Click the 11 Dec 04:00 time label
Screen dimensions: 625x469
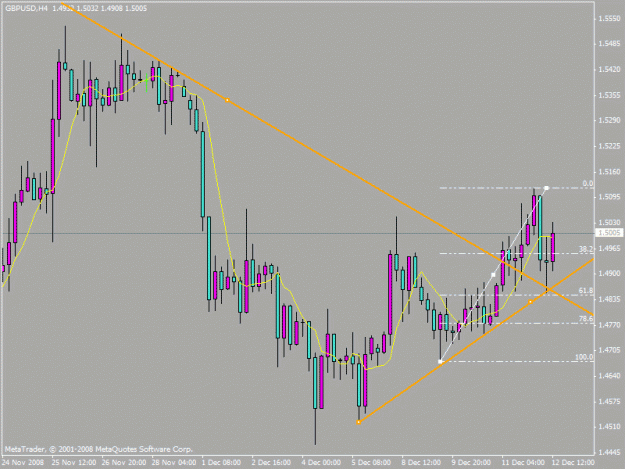523,463
